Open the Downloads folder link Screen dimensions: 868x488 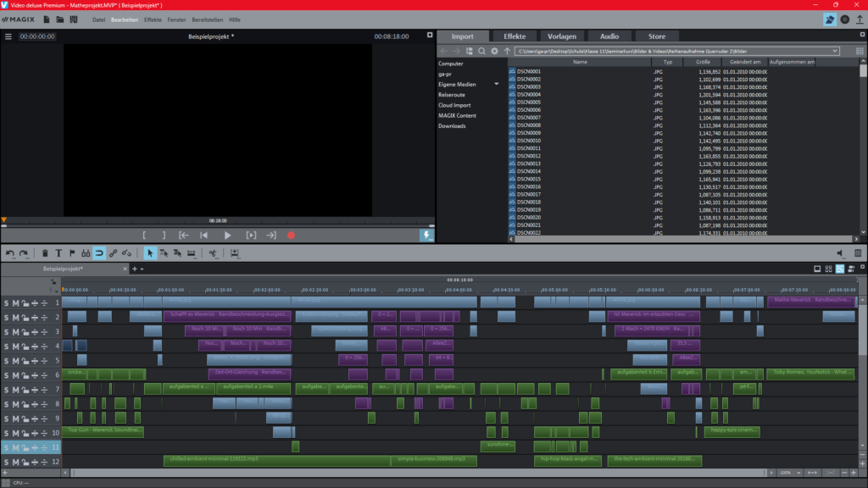click(x=452, y=126)
